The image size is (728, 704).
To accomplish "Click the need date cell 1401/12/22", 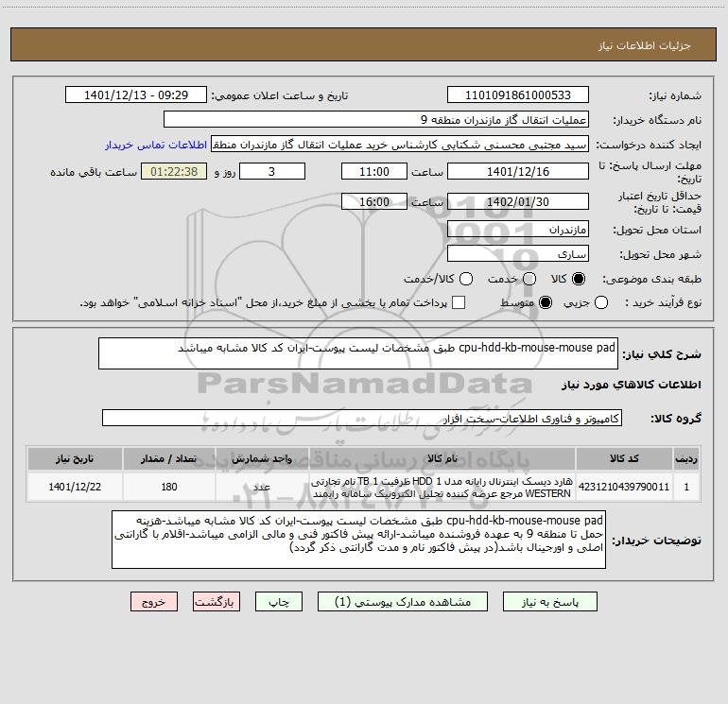I will [75, 487].
